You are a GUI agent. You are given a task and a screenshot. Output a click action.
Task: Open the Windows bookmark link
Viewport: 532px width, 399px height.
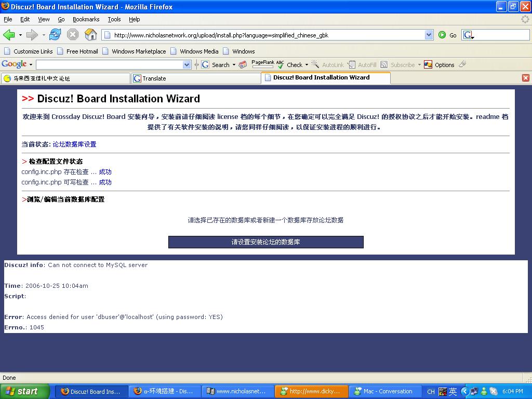239,51
